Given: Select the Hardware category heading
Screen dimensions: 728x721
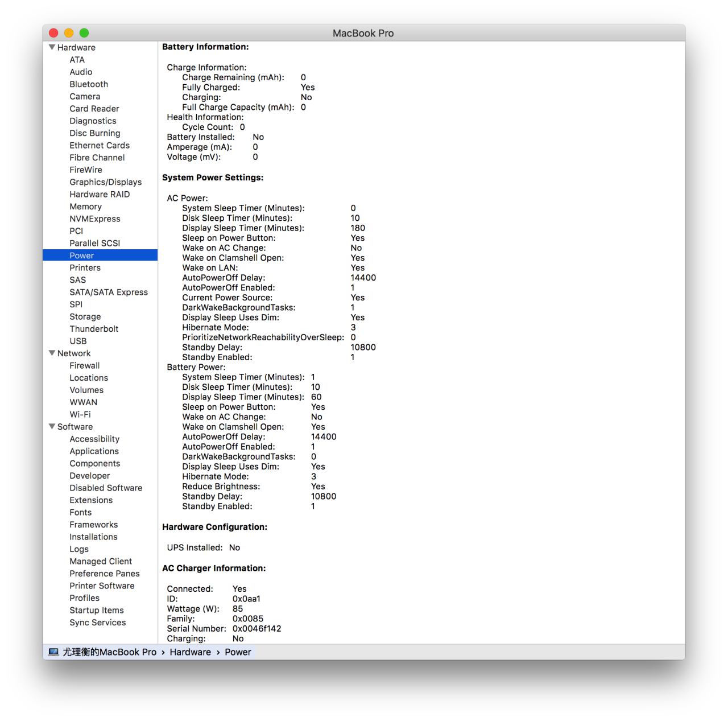Looking at the screenshot, I should (76, 47).
